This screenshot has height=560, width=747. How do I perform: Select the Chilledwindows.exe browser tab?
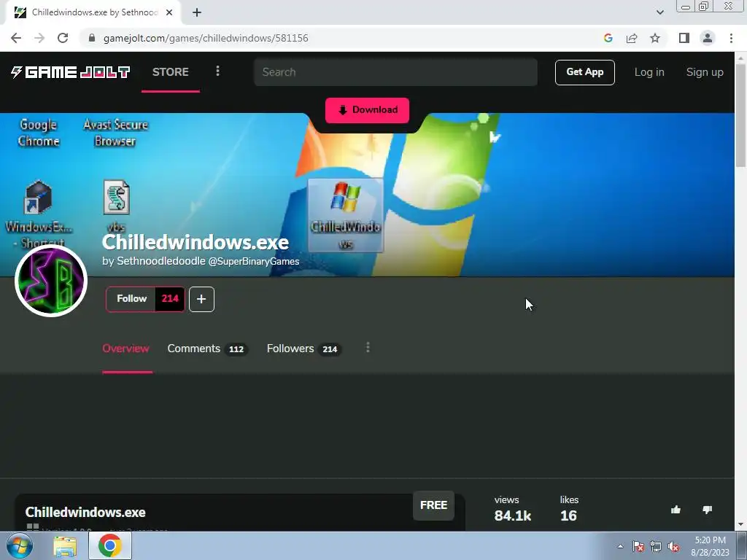point(93,13)
